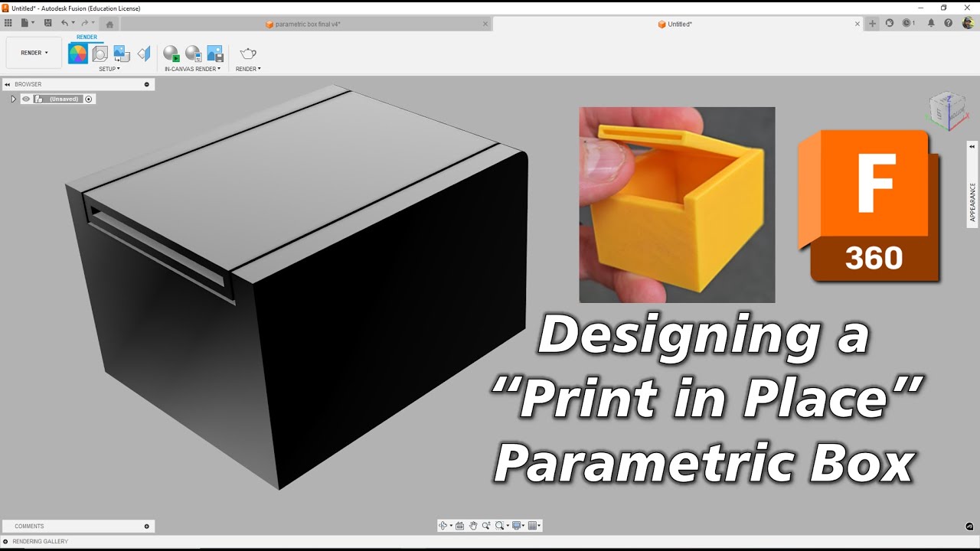Click the ViewCube orientation widget
The height and width of the screenshot is (551, 980).
click(948, 111)
